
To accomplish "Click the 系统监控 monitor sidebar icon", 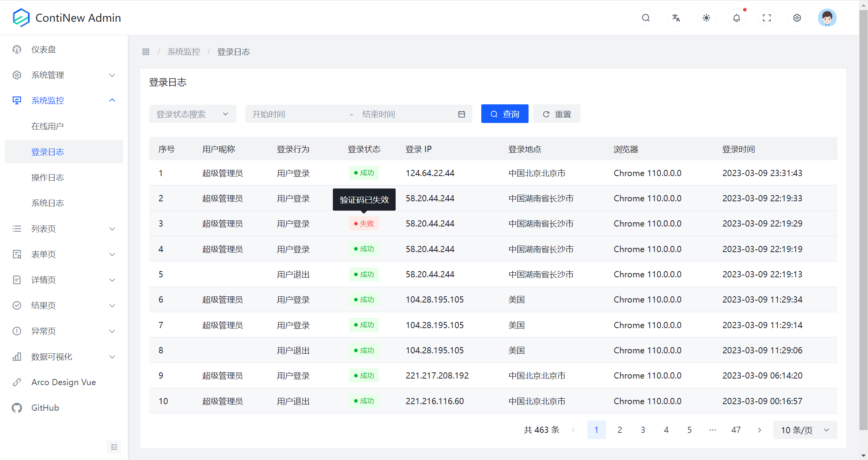I will pyautogui.click(x=17, y=100).
